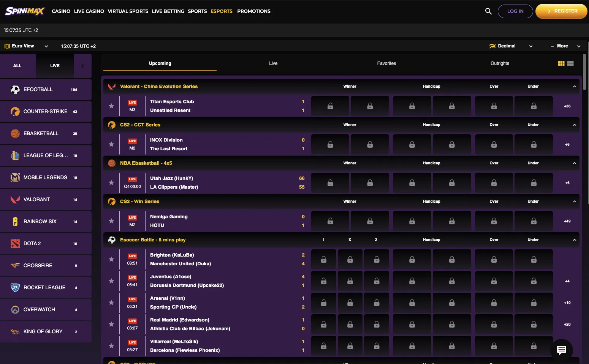Click the Valorant league header icon
Viewport: 589px width, 364px height.
112,87
